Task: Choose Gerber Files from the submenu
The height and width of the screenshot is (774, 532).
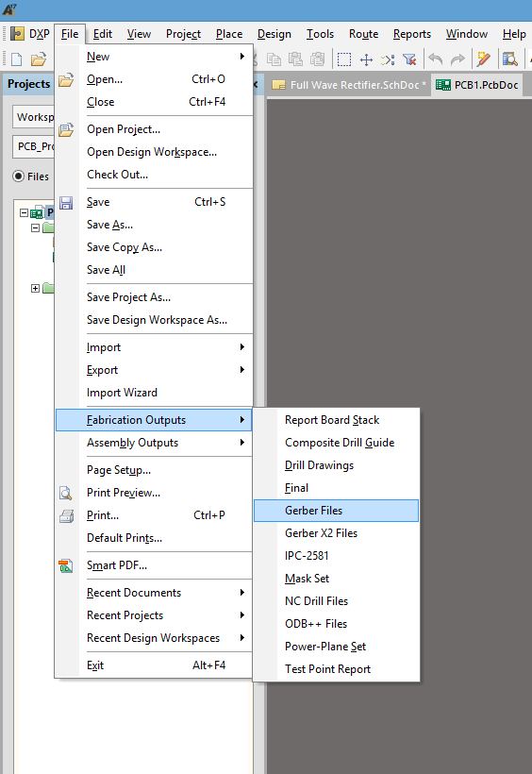Action: [x=336, y=511]
